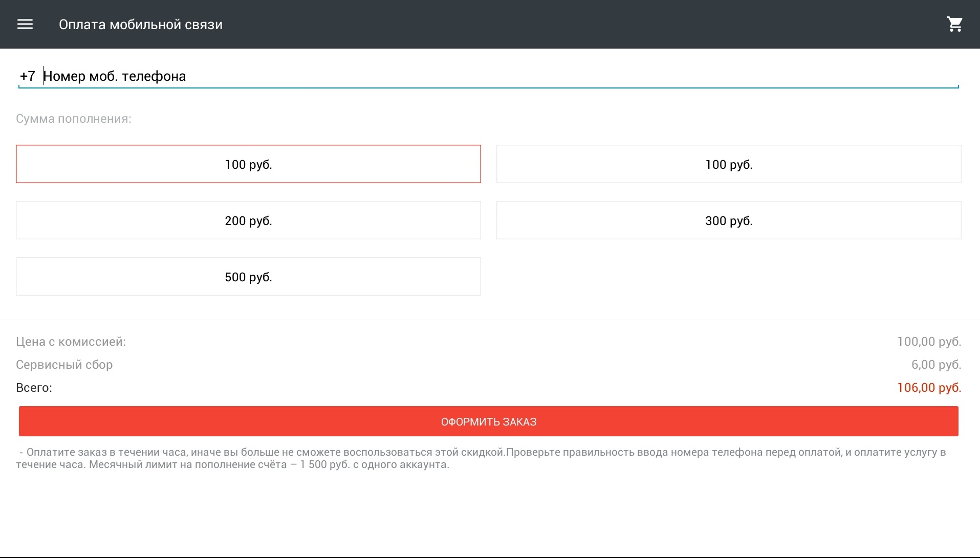Click the 106,00 руб. total amount

coord(929,388)
